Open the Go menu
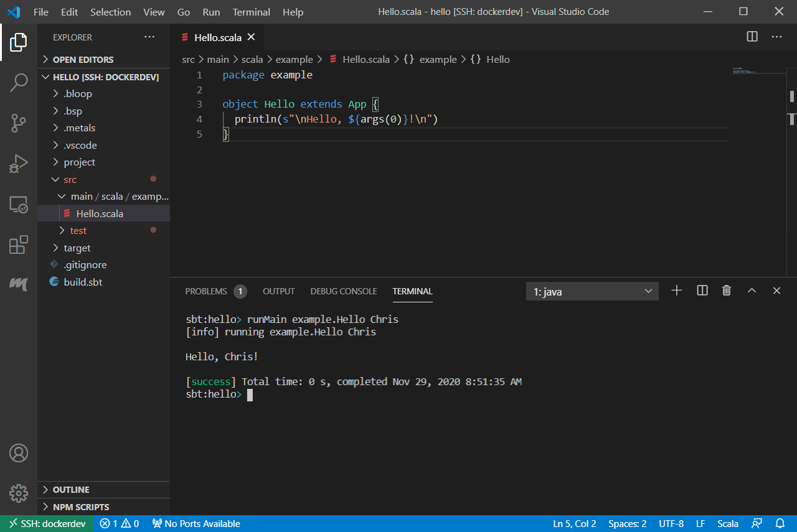 click(x=184, y=12)
